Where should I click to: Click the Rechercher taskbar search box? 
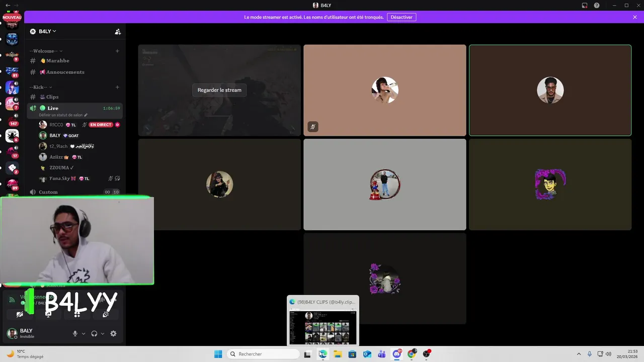(264, 354)
